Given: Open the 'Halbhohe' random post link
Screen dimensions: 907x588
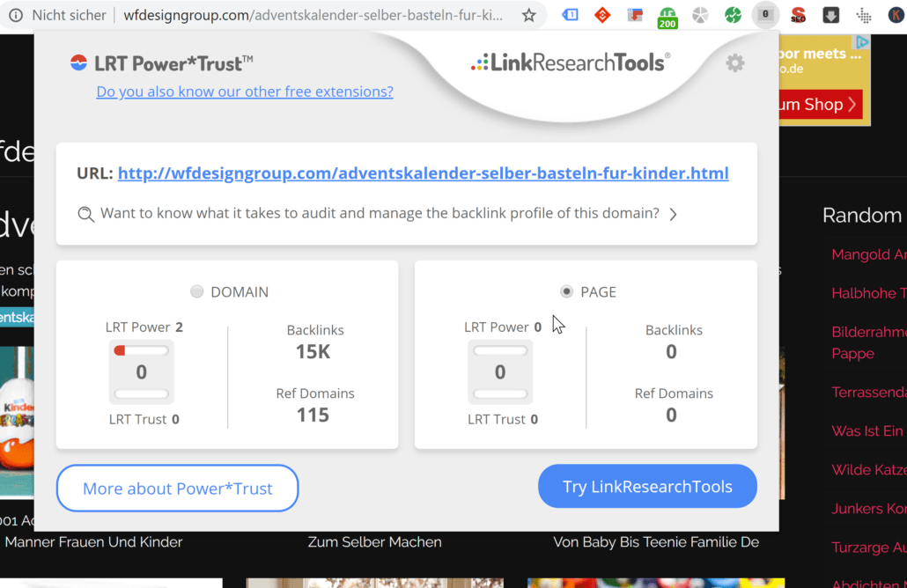Looking at the screenshot, I should 869,293.
